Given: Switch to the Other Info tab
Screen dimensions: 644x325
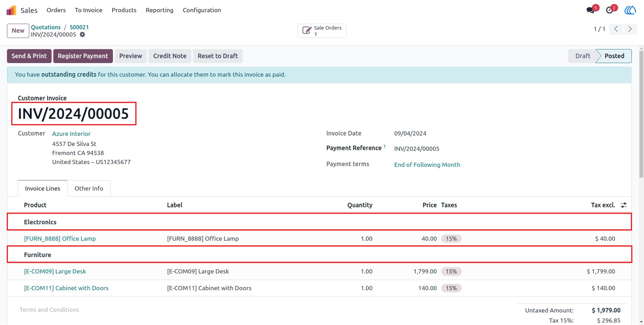Looking at the screenshot, I should point(89,188).
